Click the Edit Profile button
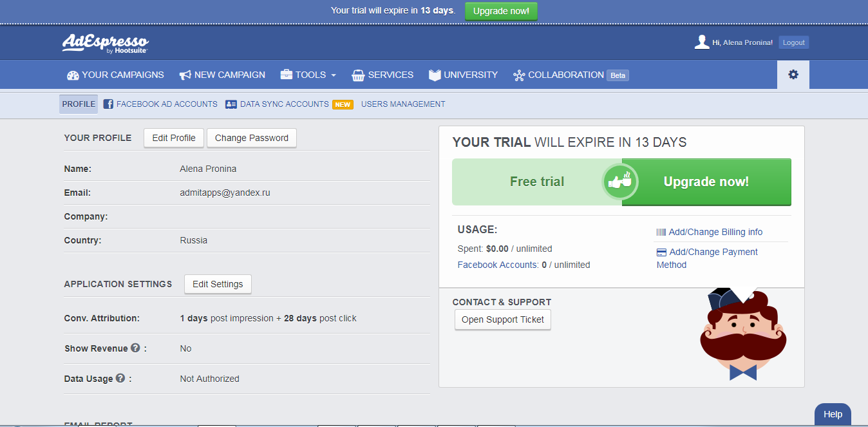The image size is (868, 427). click(174, 138)
